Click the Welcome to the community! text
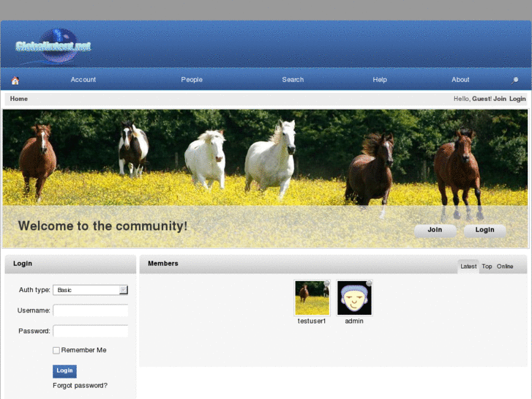Viewport: 532px width, 399px height. click(102, 226)
